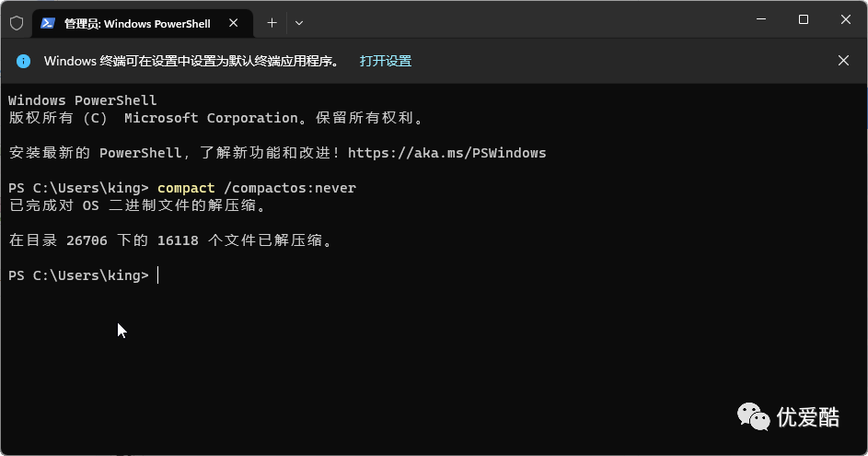Click the 'compact' command text
This screenshot has width=868, height=456.
pos(186,188)
